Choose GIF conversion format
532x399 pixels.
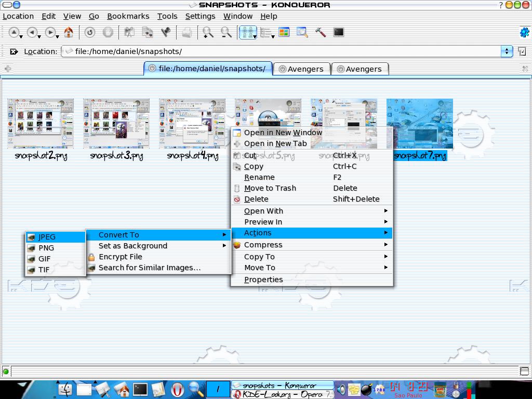pyautogui.click(x=56, y=259)
